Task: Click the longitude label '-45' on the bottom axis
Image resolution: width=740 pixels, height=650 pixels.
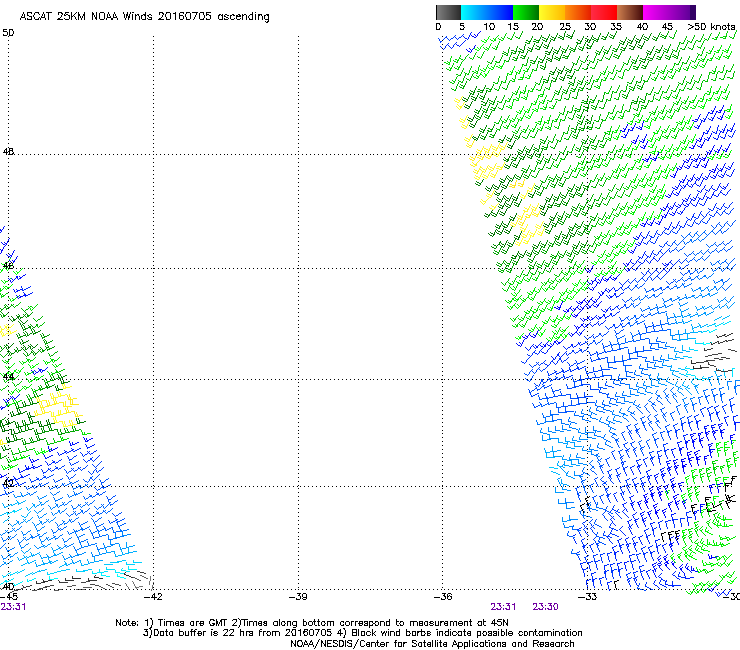Action: point(9,597)
